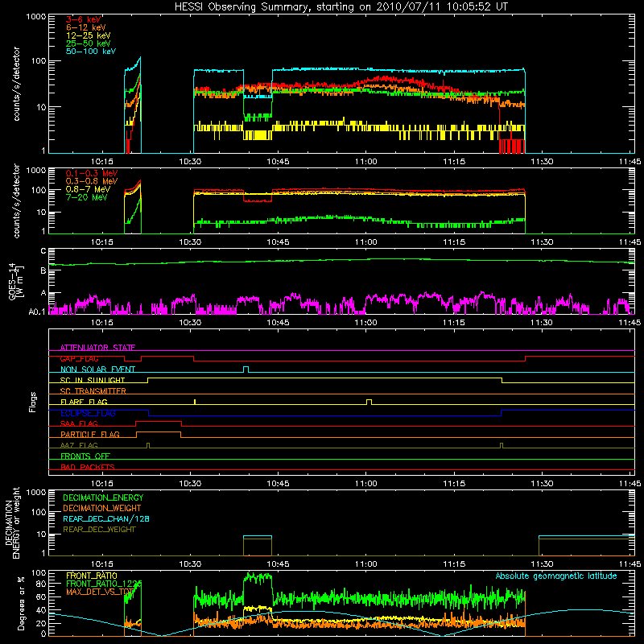Click the 10:45 tick label under the GOES panel
Screen dimensions: 644x644
278,323
